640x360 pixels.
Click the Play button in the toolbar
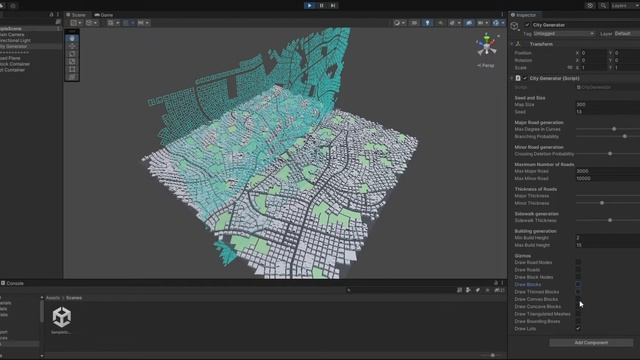pyautogui.click(x=309, y=5)
